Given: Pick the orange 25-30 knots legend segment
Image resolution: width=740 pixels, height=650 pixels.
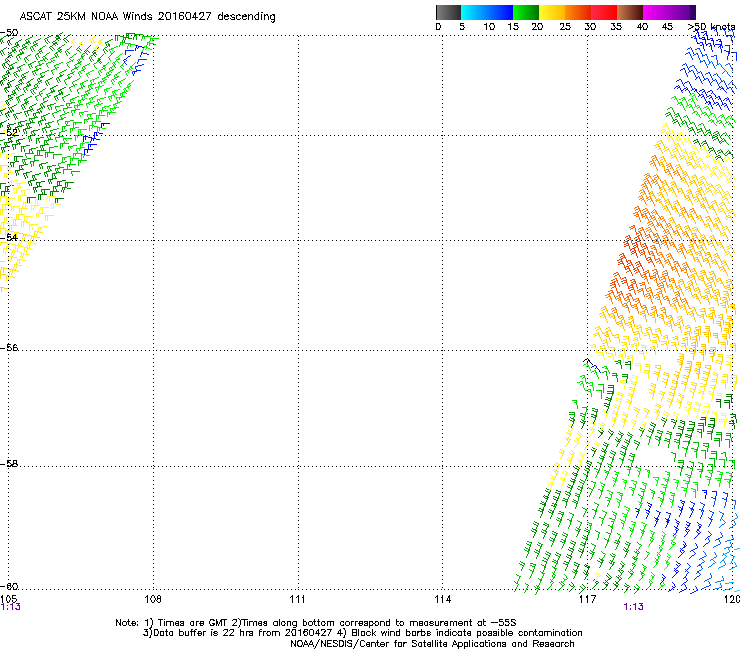Looking at the screenshot, I should (x=578, y=12).
